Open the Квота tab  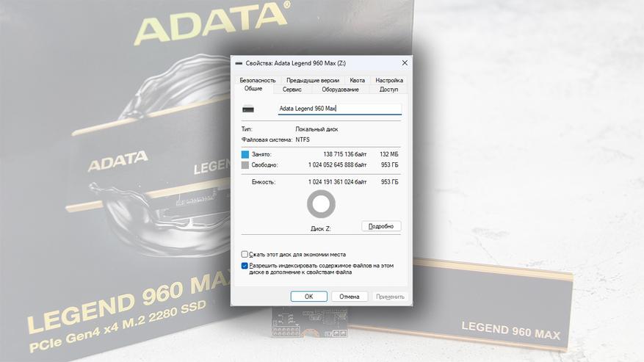pyautogui.click(x=357, y=80)
